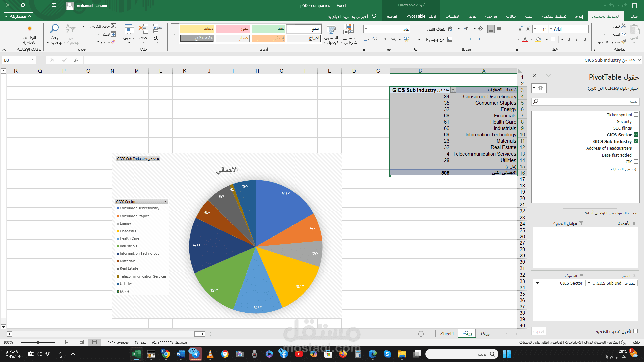Enable the Defer Layout Update checkbox
This screenshot has height=362, width=644.
pyautogui.click(x=635, y=331)
